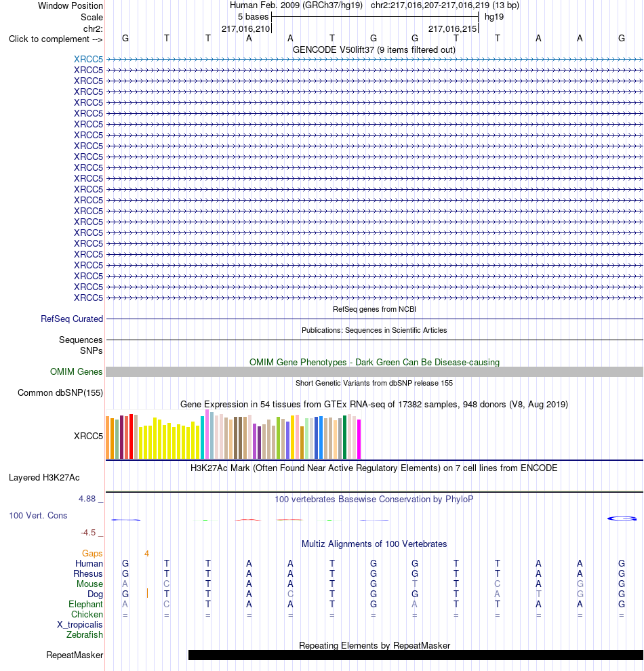Click the 'chr2:' ruler label
This screenshot has width=644, height=671.
[93, 28]
